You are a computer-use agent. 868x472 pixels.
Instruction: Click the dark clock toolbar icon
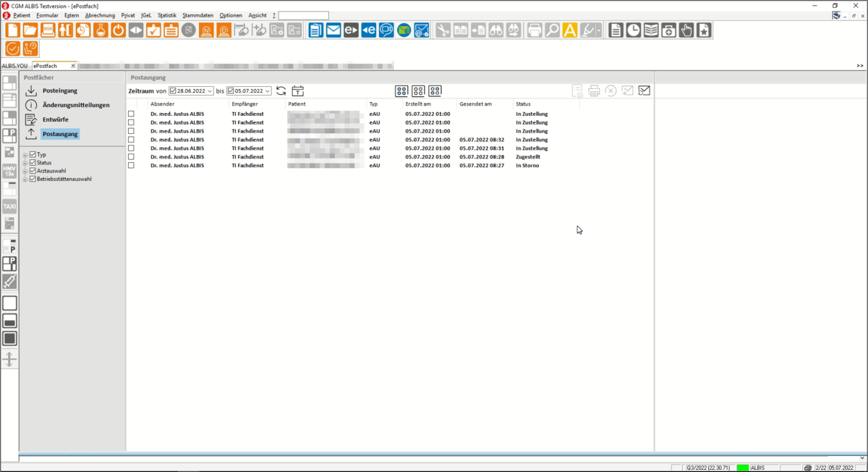click(634, 30)
